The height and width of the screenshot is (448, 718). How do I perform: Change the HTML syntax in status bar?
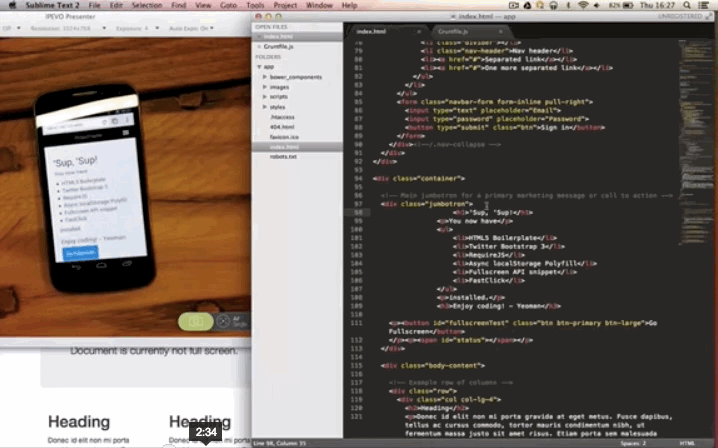pyautogui.click(x=687, y=443)
